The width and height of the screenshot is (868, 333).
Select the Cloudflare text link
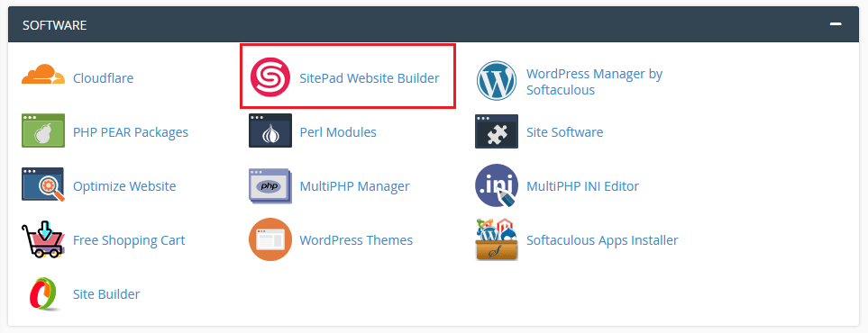[x=103, y=78]
